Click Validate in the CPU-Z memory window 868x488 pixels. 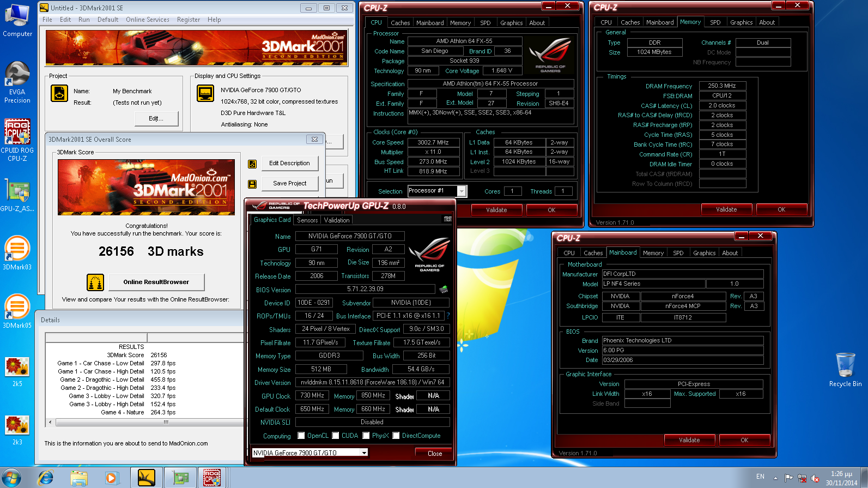coord(726,209)
